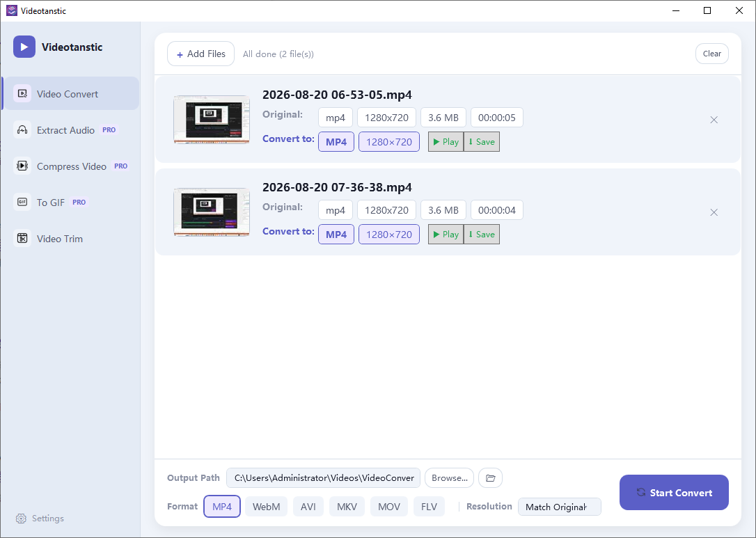
Task: Open the Video Convert section
Action: pyautogui.click(x=71, y=93)
